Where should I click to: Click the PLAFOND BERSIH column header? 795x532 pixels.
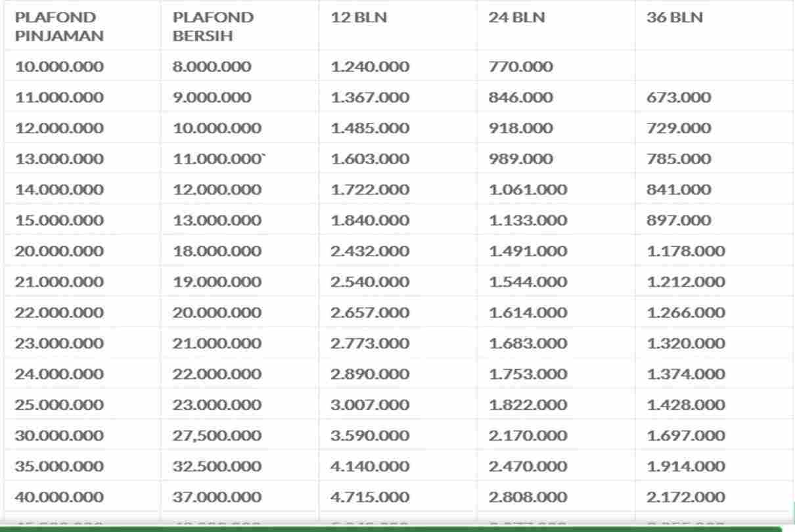[x=213, y=26]
